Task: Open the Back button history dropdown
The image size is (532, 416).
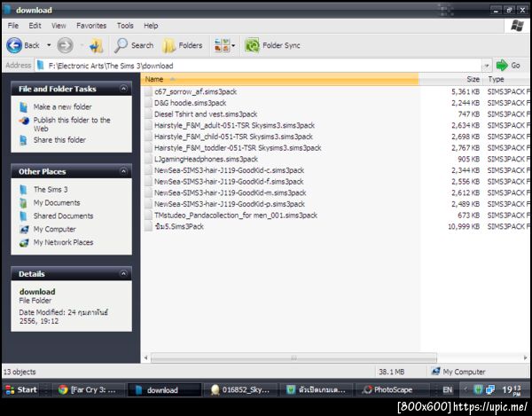Action: tap(49, 45)
